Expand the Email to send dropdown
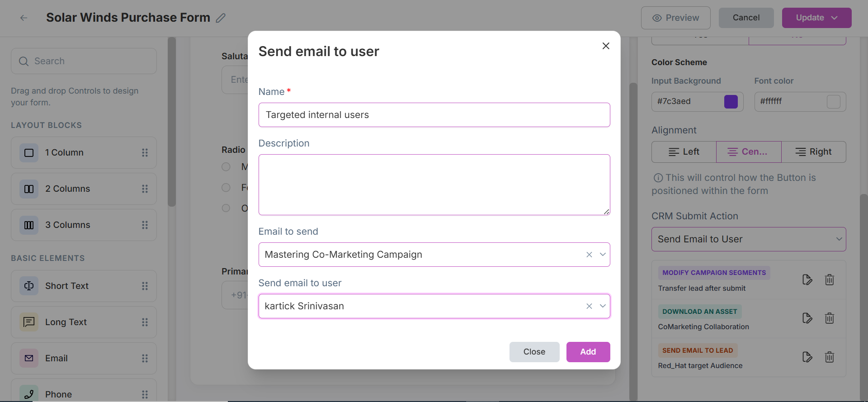The width and height of the screenshot is (868, 402). pos(603,255)
